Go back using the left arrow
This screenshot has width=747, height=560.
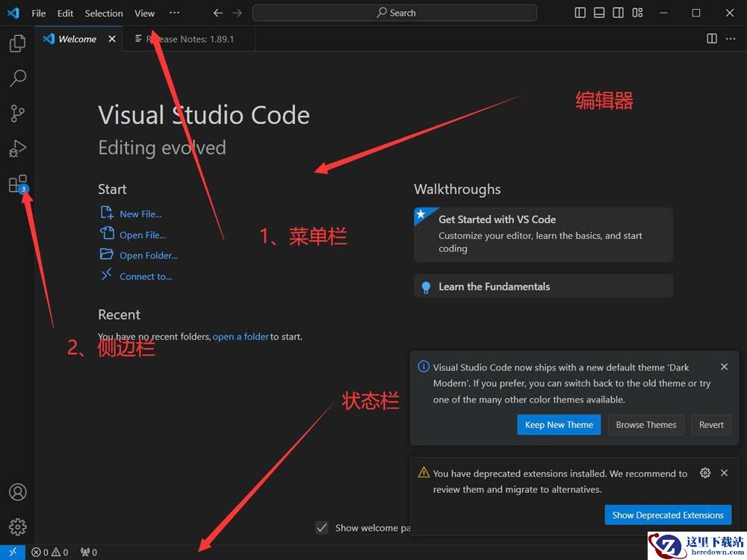pos(217,13)
